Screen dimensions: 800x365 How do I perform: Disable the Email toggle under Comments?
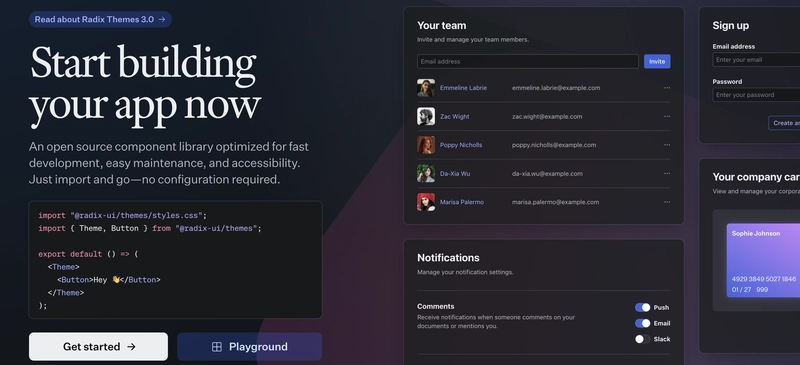coord(642,323)
